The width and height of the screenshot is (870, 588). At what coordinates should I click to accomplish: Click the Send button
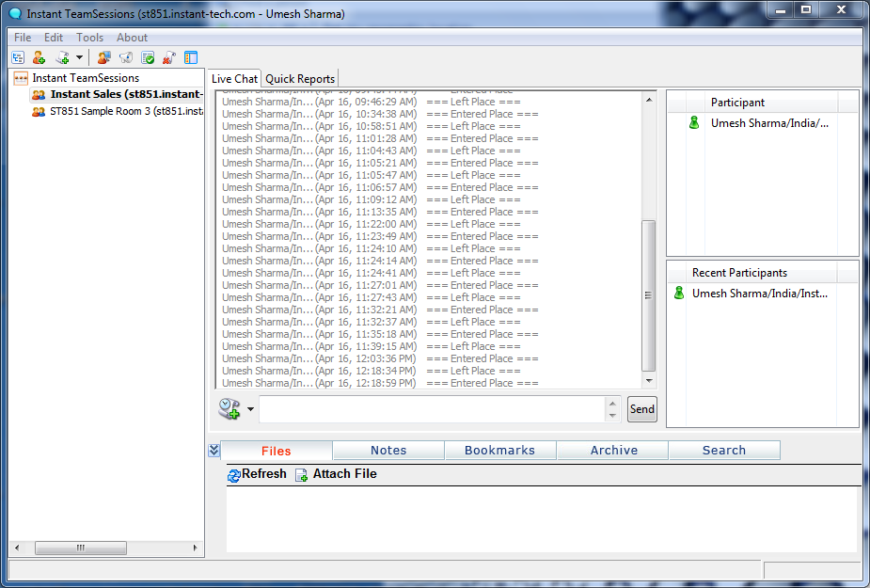(642, 409)
